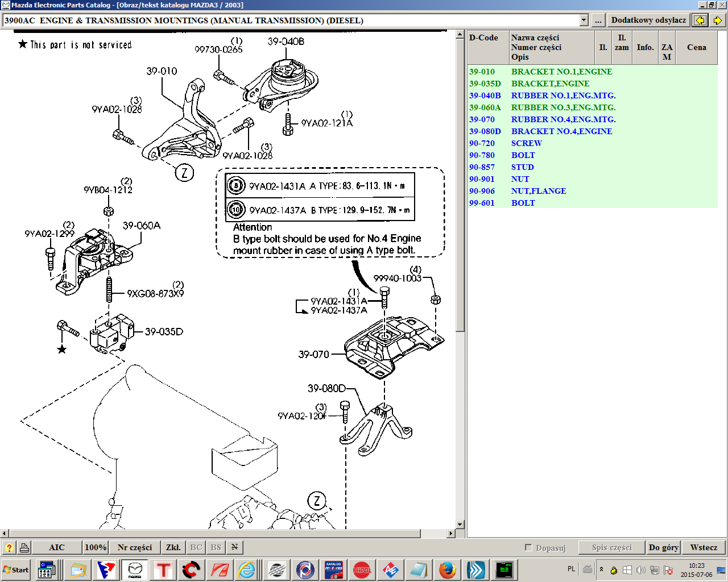Viewport: 728px width, 582px height.
Task: Select part 39-080D BRACKET NO.4,ENGINE
Action: [x=561, y=131]
